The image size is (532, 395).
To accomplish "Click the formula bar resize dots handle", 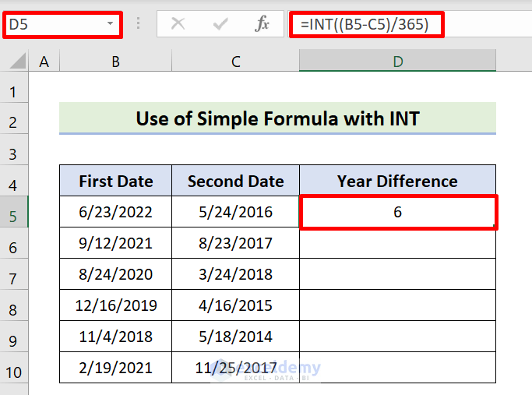I will point(138,23).
